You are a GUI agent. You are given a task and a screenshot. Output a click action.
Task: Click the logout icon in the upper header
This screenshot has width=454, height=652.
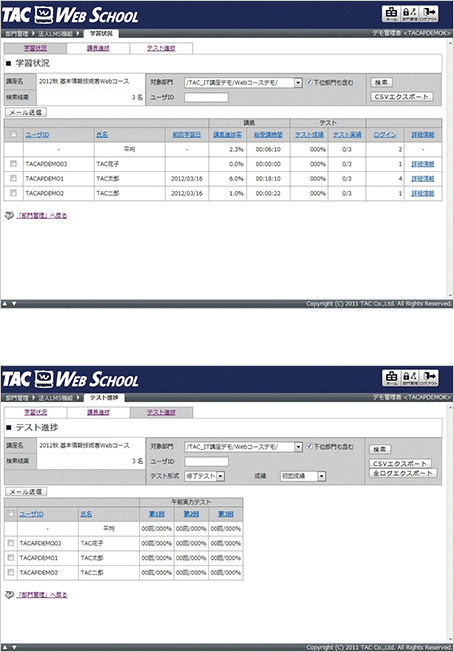coord(429,13)
